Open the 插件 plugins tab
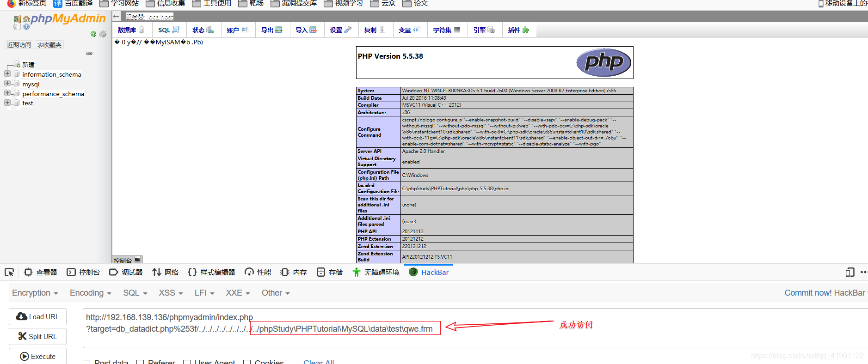This screenshot has width=868, height=364. tap(518, 30)
